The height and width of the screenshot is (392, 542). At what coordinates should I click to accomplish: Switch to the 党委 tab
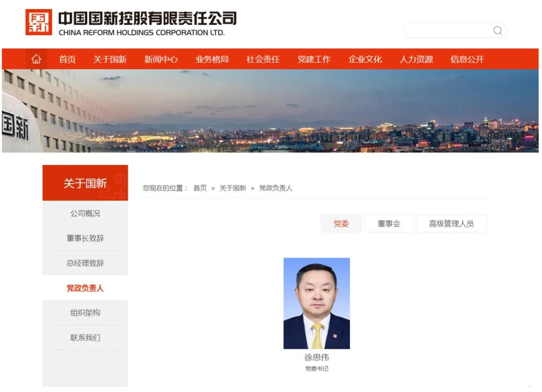341,224
